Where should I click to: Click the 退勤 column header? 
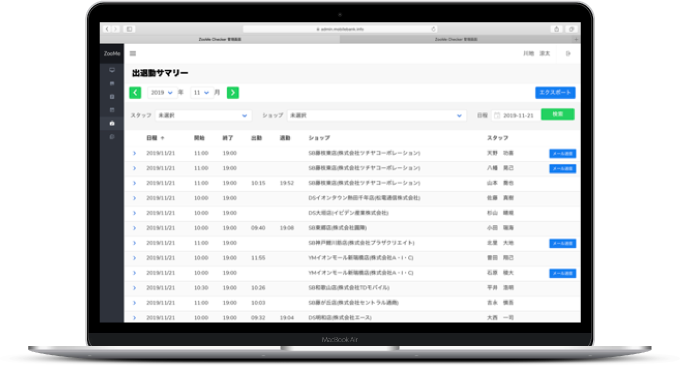click(285, 138)
